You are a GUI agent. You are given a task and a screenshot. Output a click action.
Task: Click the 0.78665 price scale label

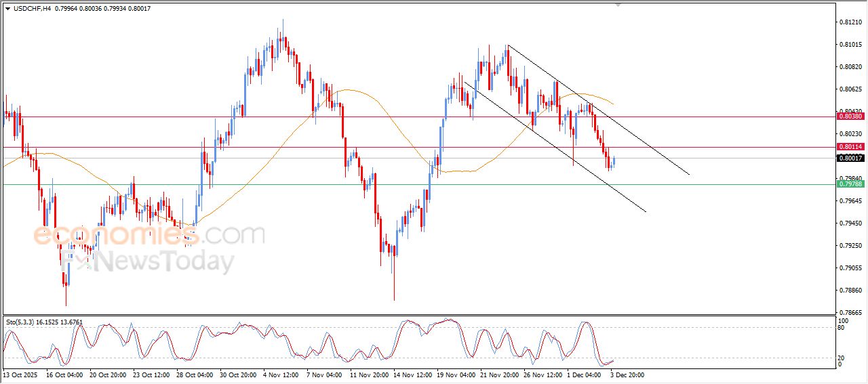(850, 312)
